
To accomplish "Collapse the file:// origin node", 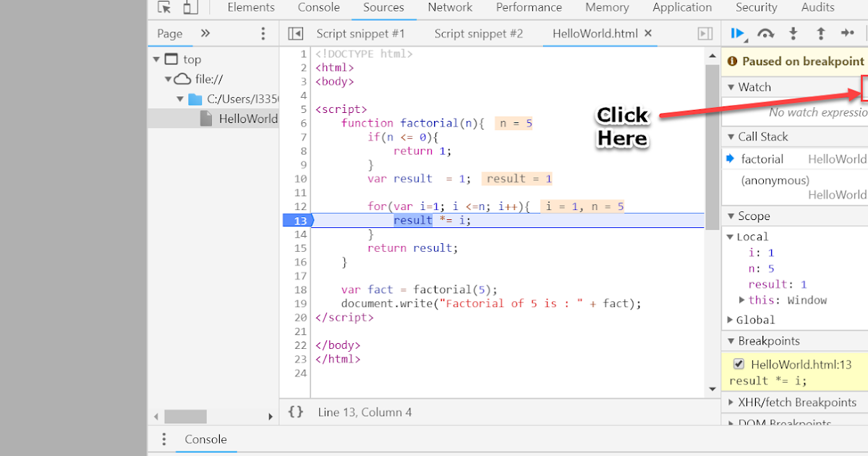I will point(168,79).
